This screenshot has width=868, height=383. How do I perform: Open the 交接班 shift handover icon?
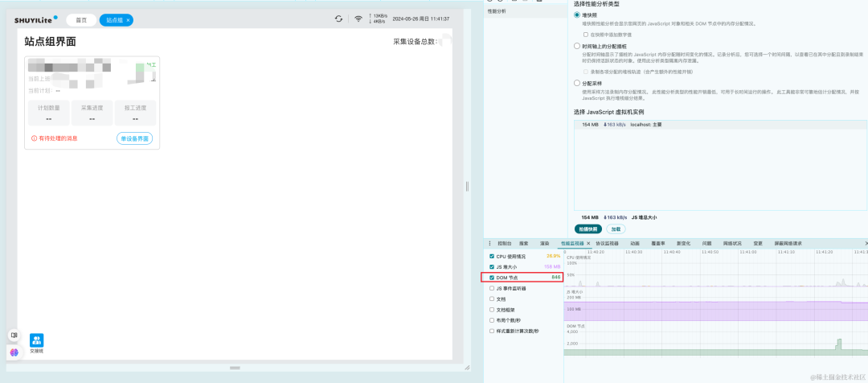[36, 340]
